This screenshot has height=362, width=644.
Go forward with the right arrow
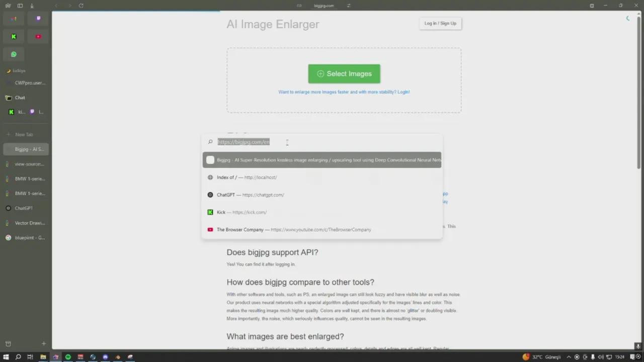click(x=69, y=6)
